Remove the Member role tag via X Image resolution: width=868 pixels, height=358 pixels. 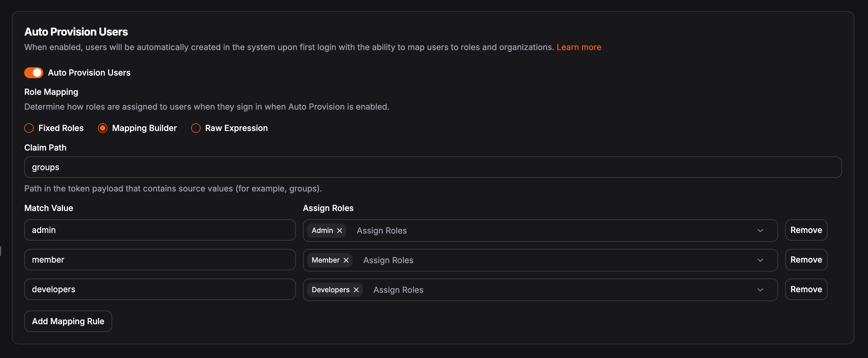click(x=346, y=260)
